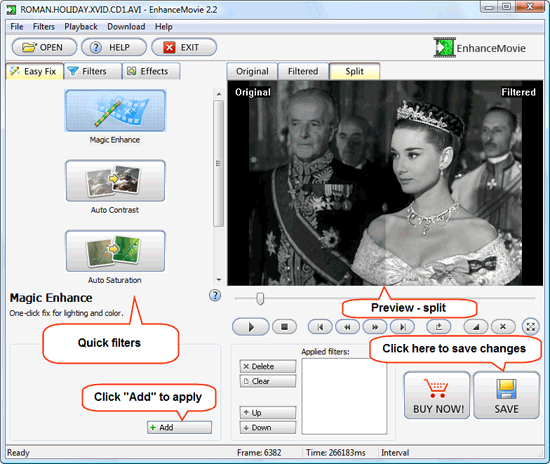This screenshot has height=464, width=550.
Task: Move applied filter Down
Action: pyautogui.click(x=268, y=428)
